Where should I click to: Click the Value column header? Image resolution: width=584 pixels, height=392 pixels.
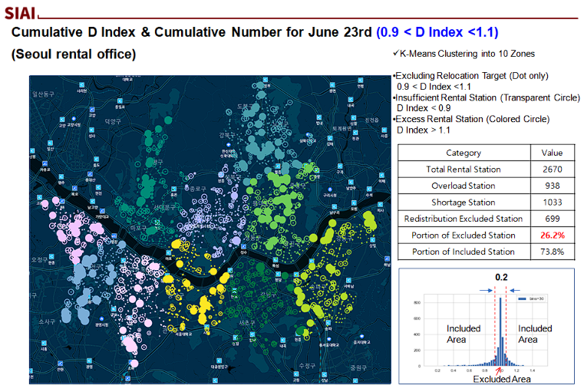[x=552, y=153]
